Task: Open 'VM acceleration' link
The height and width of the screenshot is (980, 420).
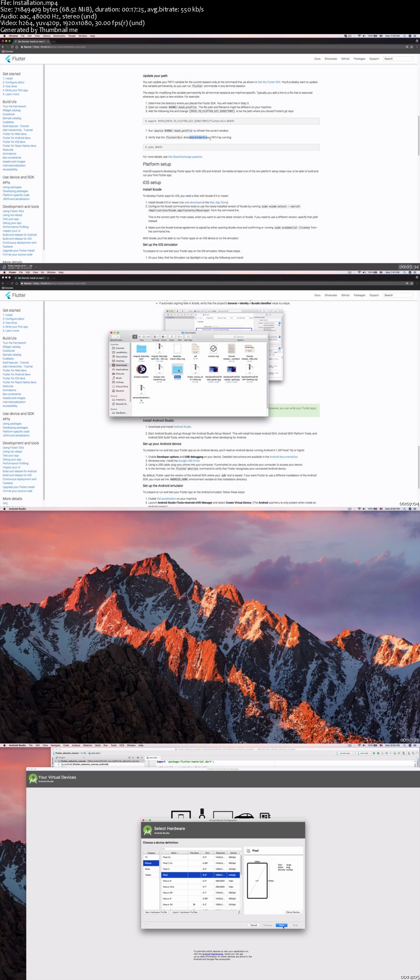Action: [x=166, y=499]
